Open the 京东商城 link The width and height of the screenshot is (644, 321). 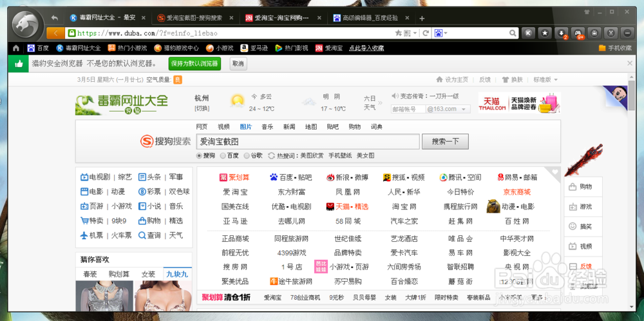pos(516,192)
